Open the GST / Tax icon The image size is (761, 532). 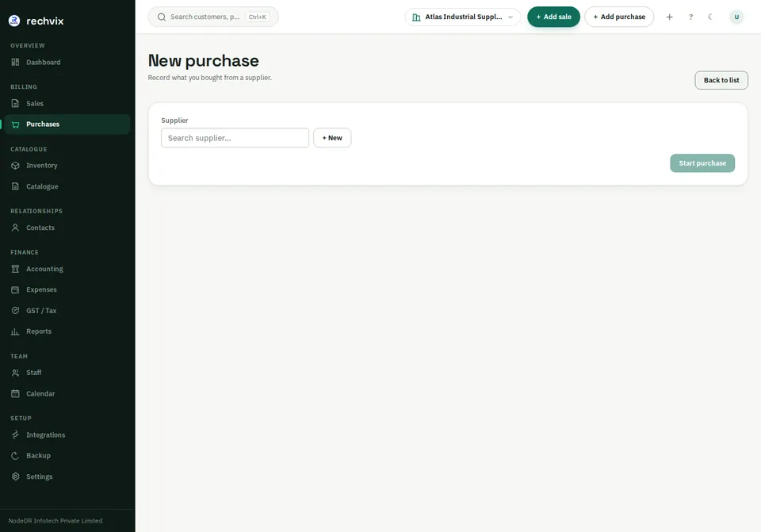[16, 311]
